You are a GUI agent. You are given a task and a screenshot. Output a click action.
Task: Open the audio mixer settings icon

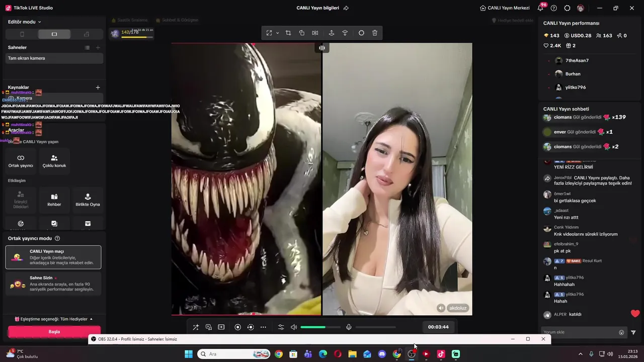pyautogui.click(x=281, y=327)
